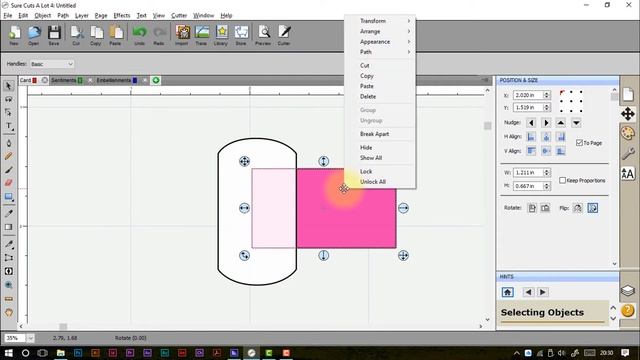Add a new page with green plus
The width and height of the screenshot is (640, 360).
pos(156,80)
